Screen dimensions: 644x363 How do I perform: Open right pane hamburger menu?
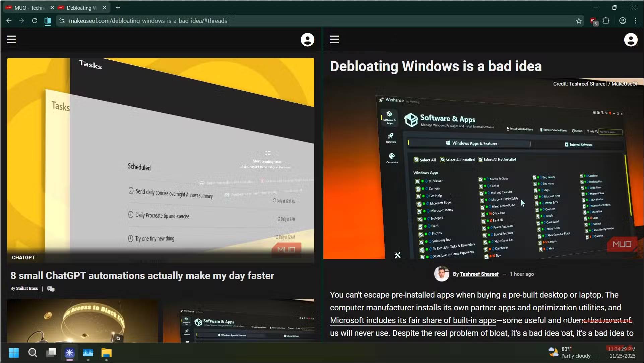point(334,40)
